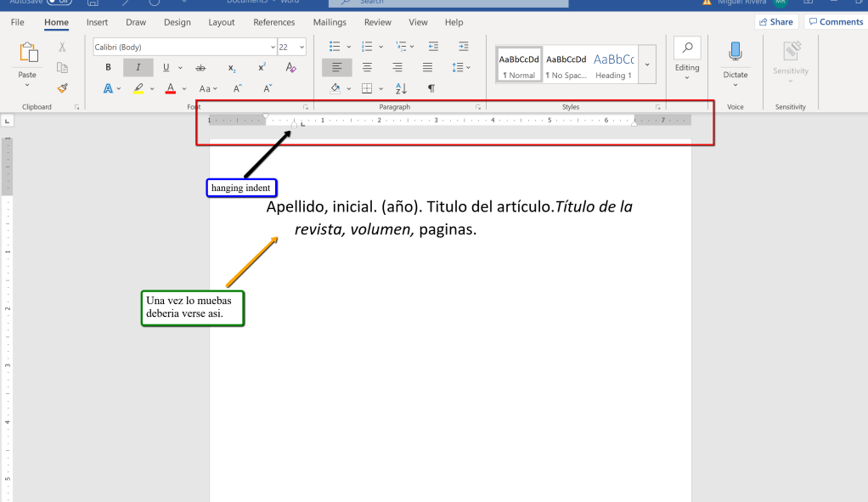868x502 pixels.
Task: Switch to the Layout tab
Action: pos(222,22)
